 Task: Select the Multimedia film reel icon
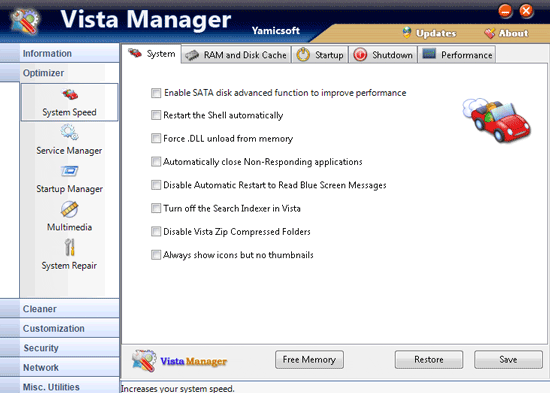coord(69,209)
